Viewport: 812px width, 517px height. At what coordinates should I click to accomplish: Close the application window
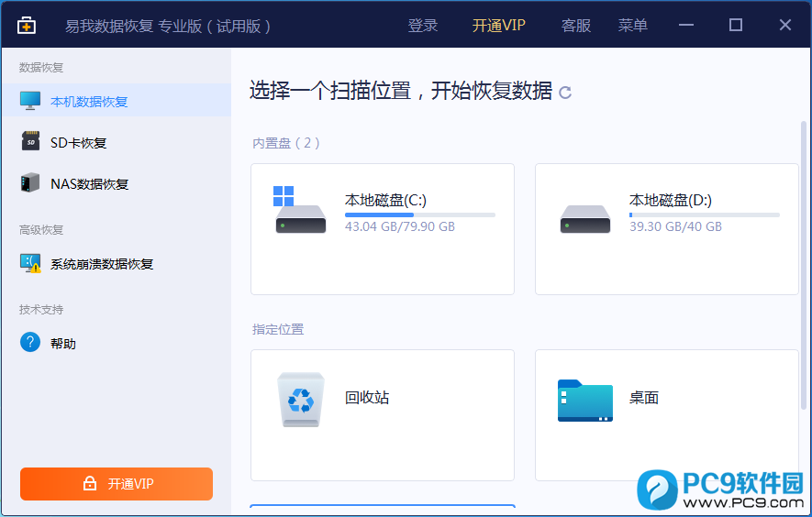pos(785,25)
